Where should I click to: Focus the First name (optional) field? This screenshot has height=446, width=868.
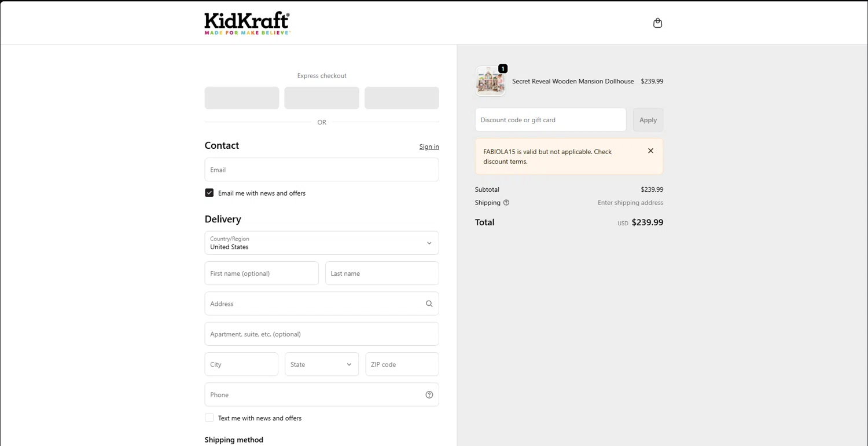pos(262,273)
